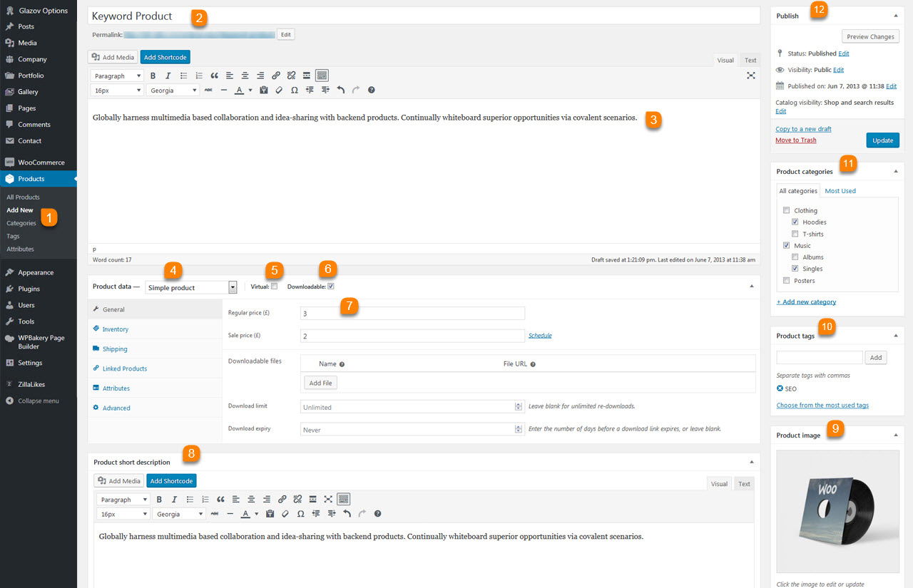Open text color picker in main editor toolbar
Screen dimensions: 913x588
tap(239, 91)
